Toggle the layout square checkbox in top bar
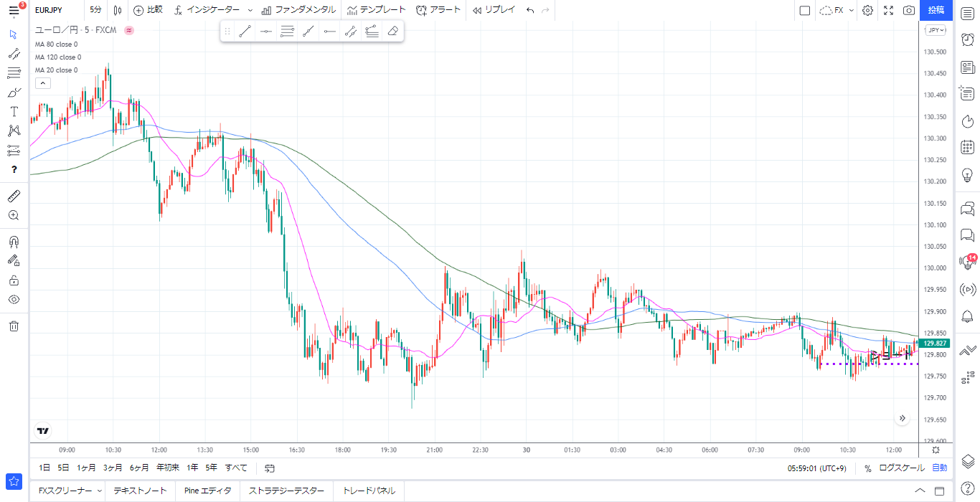Screen dimensions: 980x502 pos(804,10)
